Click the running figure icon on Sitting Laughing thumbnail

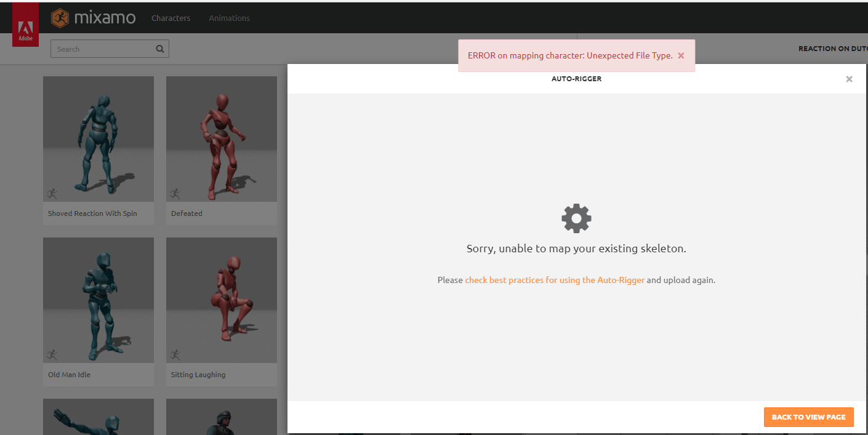point(175,354)
